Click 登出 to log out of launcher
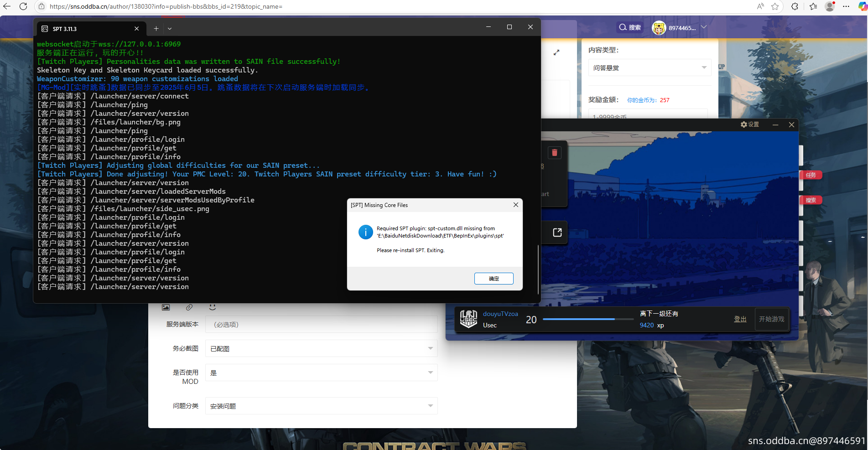 [x=740, y=319]
